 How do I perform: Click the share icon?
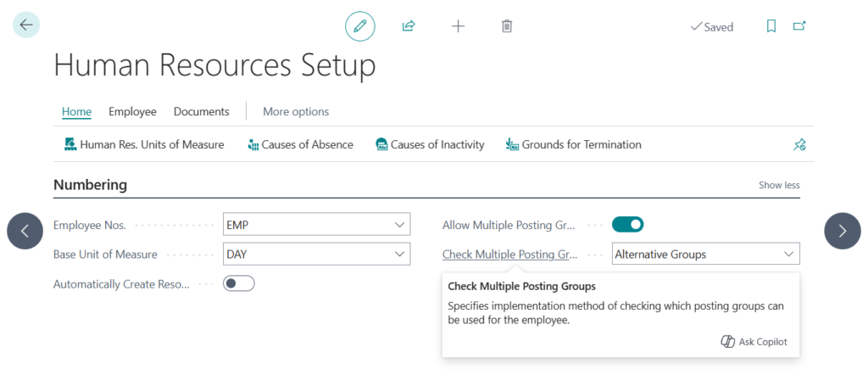tap(409, 26)
